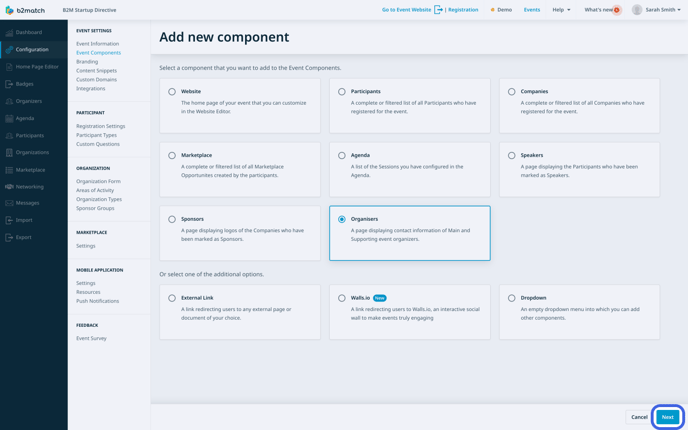Click the What's new notification badge
Screen dimensions: 688x430
click(616, 10)
